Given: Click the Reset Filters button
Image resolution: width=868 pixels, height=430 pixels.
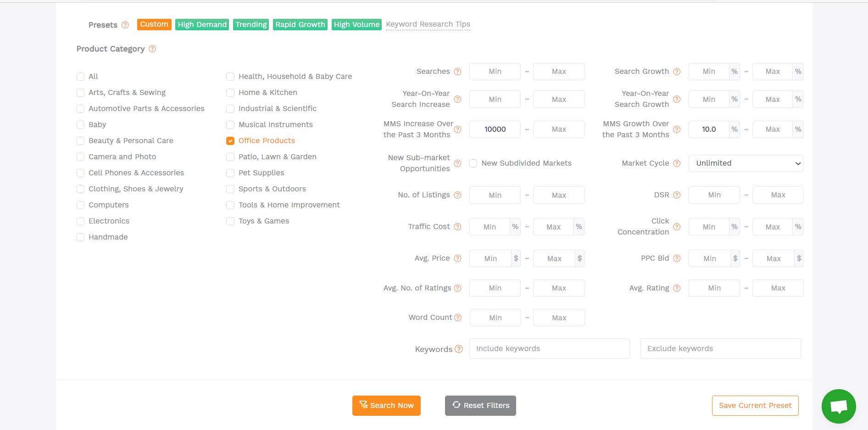Looking at the screenshot, I should point(480,406).
